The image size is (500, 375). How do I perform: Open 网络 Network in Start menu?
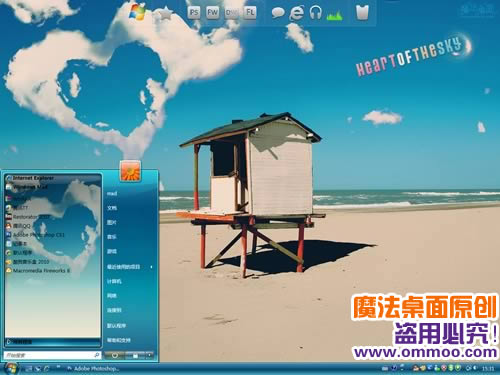(x=112, y=296)
